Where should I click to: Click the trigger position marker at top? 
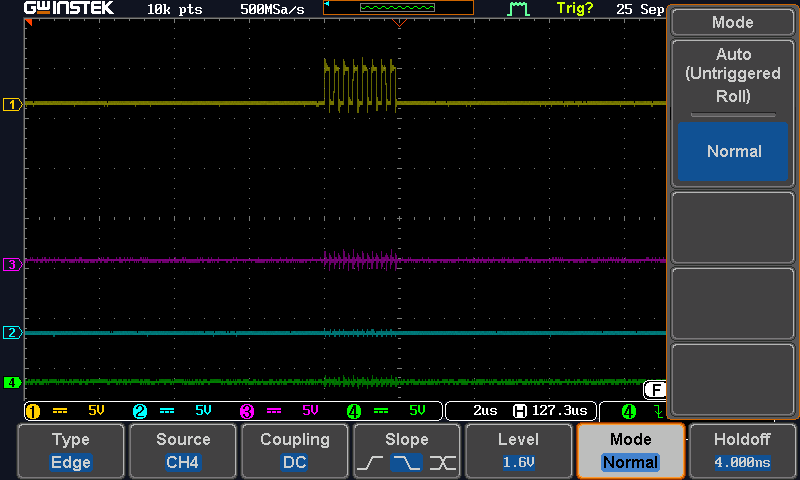click(399, 22)
